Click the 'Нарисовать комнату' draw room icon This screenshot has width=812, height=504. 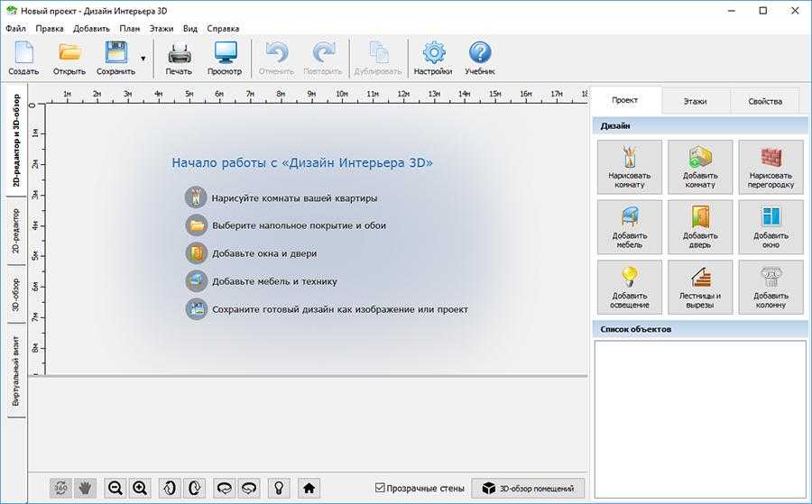[x=629, y=166]
